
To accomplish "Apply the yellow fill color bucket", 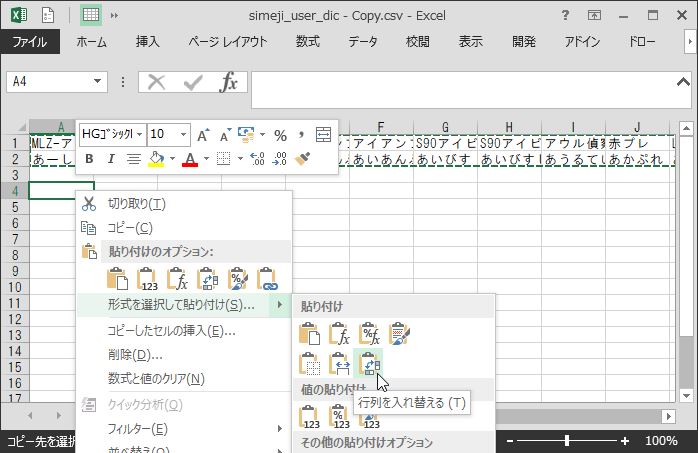I will (x=156, y=159).
